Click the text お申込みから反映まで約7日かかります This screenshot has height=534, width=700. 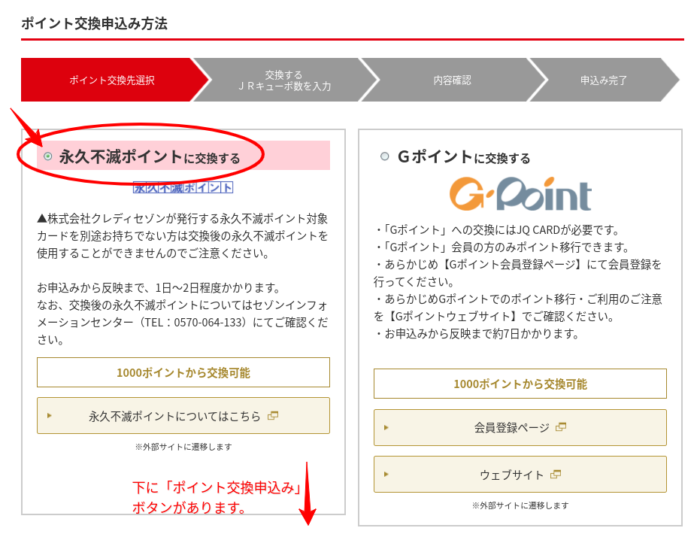click(477, 334)
